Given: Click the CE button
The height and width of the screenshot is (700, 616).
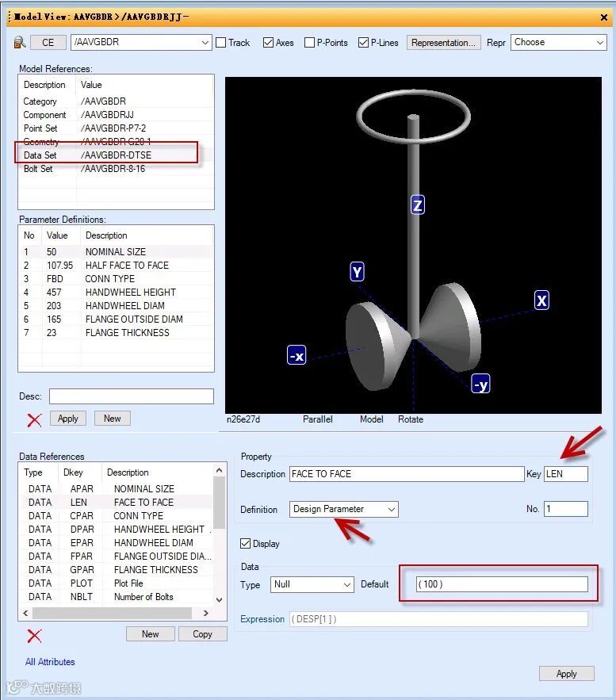Looking at the screenshot, I should [48, 42].
